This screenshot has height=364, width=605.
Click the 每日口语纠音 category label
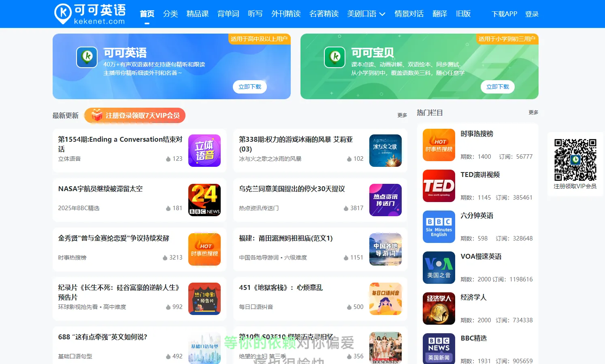click(256, 307)
